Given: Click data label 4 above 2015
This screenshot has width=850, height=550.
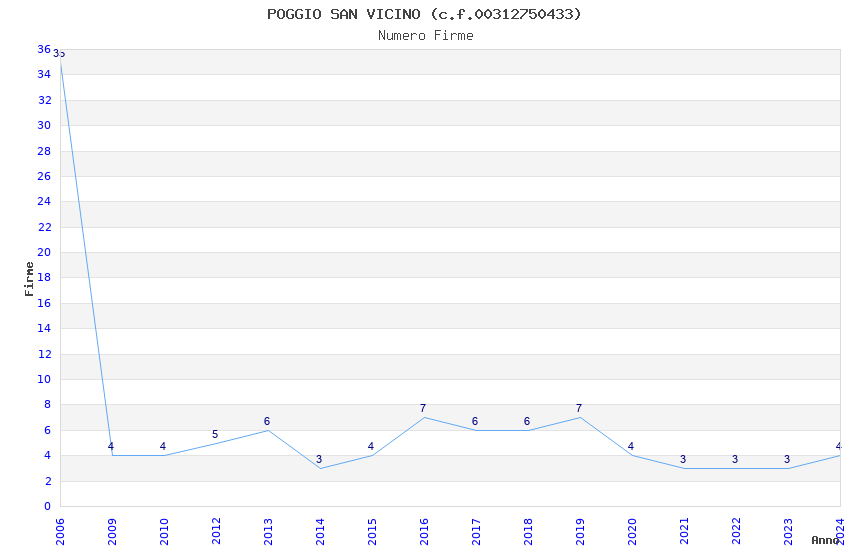Looking at the screenshot, I should point(371,446).
